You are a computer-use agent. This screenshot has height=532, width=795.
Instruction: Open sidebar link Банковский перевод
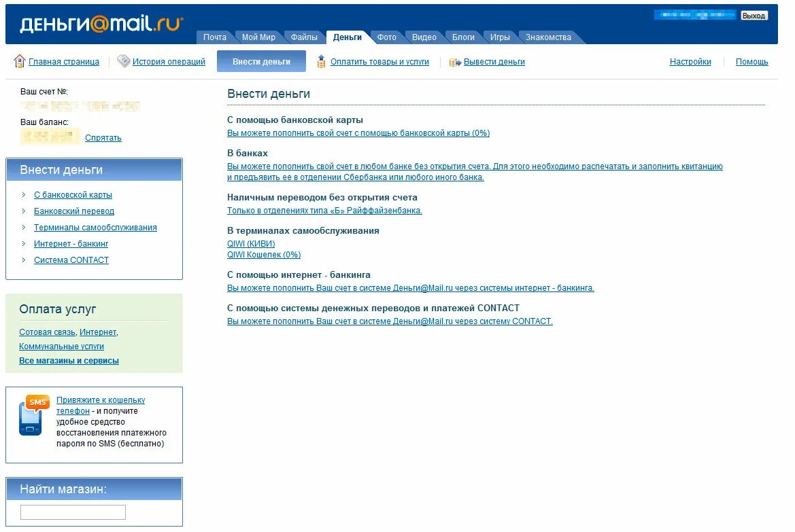click(74, 211)
